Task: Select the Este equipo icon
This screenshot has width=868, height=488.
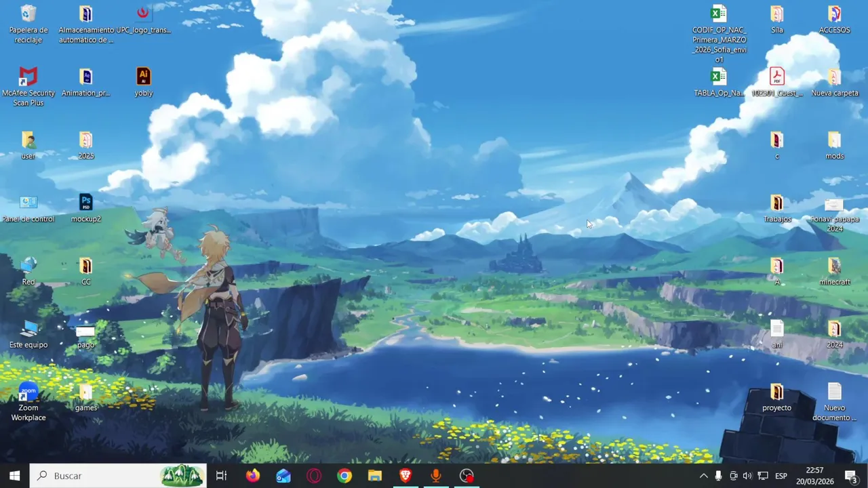Action: (28, 334)
